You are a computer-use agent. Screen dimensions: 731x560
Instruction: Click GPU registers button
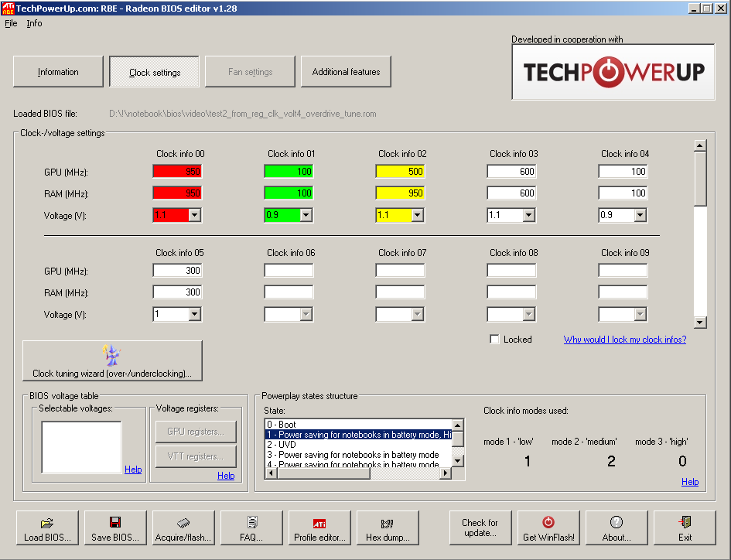pos(196,432)
